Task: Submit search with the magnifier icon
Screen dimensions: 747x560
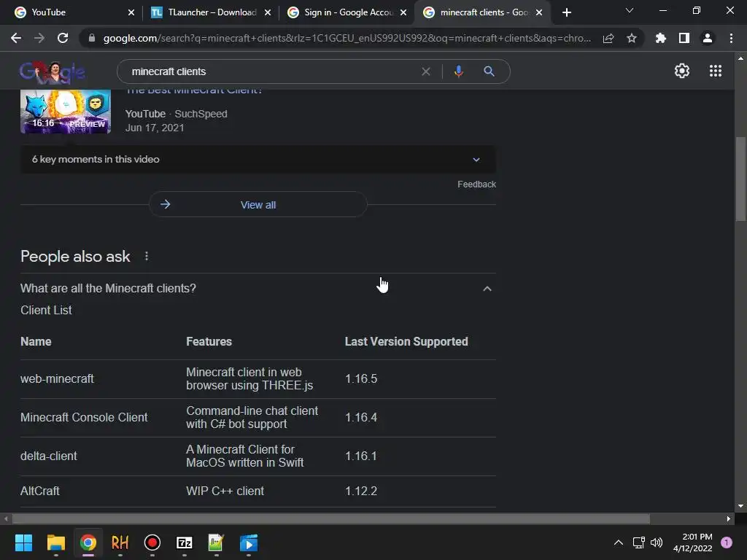Action: click(x=489, y=71)
